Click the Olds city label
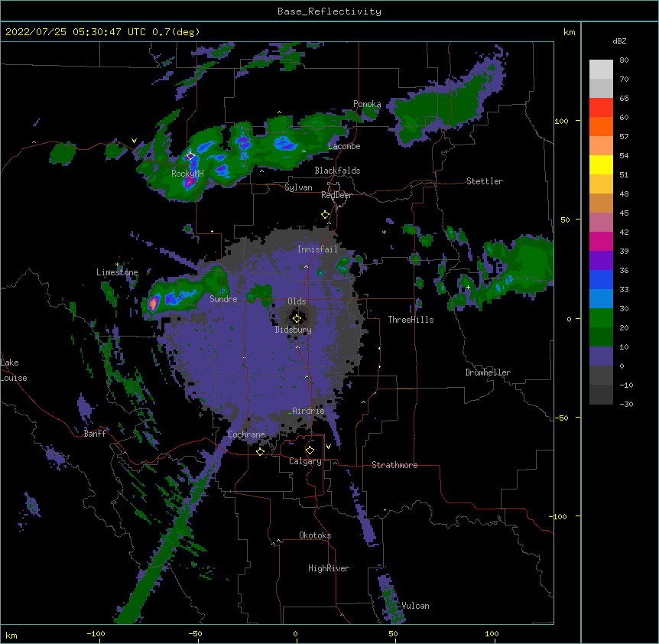The height and width of the screenshot is (644, 659). (297, 301)
